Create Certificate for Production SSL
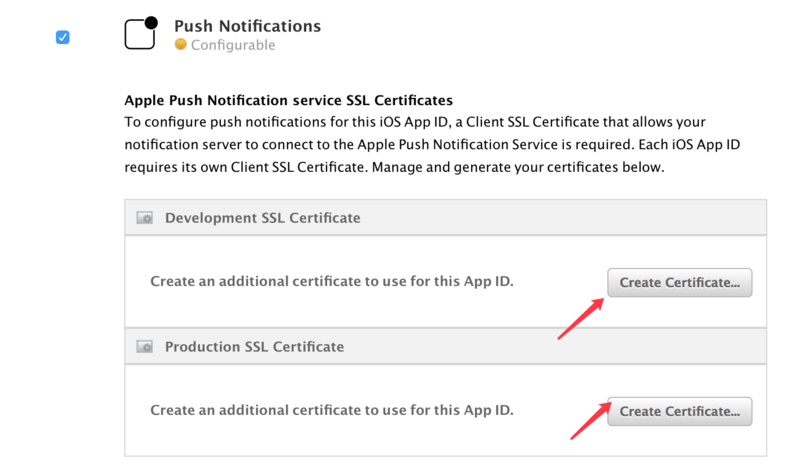 [680, 411]
